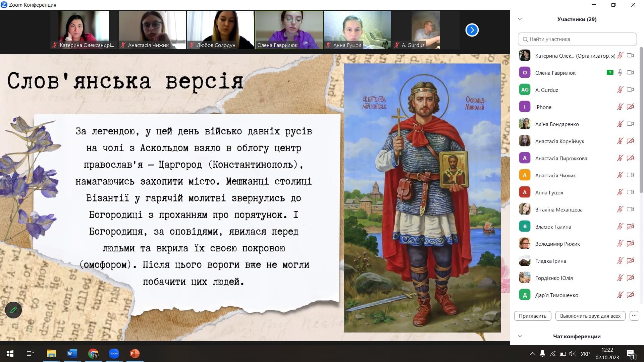Unmute iPhone participant
644x362 pixels.
[x=620, y=107]
